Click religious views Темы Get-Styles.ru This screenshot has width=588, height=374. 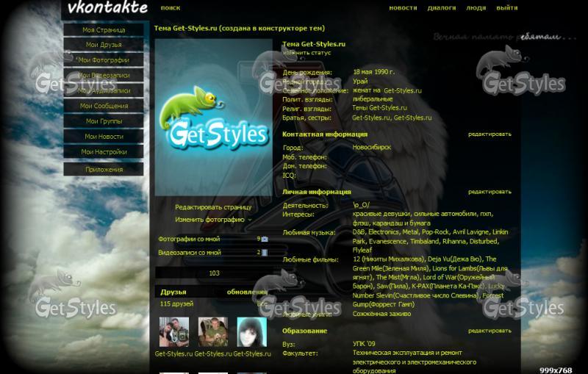coord(379,108)
